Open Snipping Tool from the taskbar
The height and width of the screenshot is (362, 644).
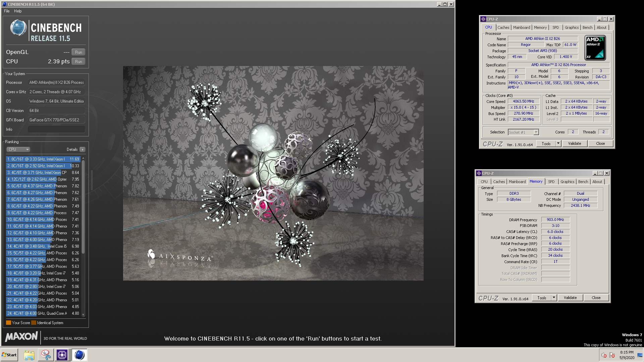pos(46,355)
